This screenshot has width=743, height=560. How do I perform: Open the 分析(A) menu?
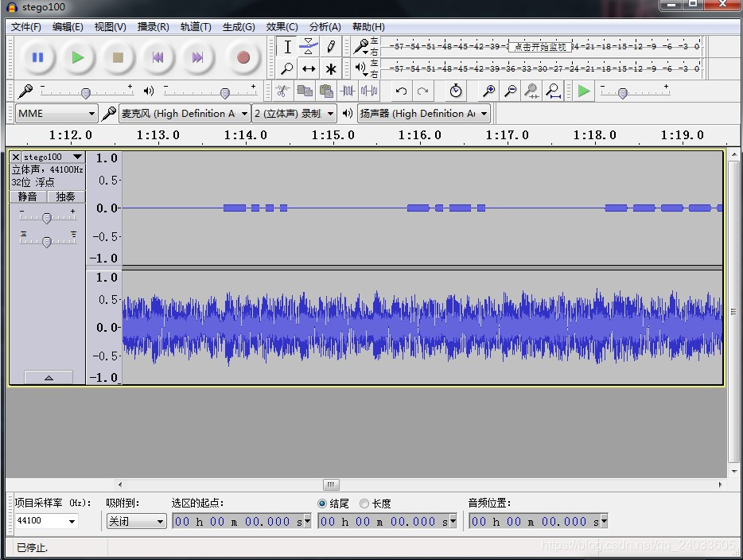pyautogui.click(x=325, y=27)
